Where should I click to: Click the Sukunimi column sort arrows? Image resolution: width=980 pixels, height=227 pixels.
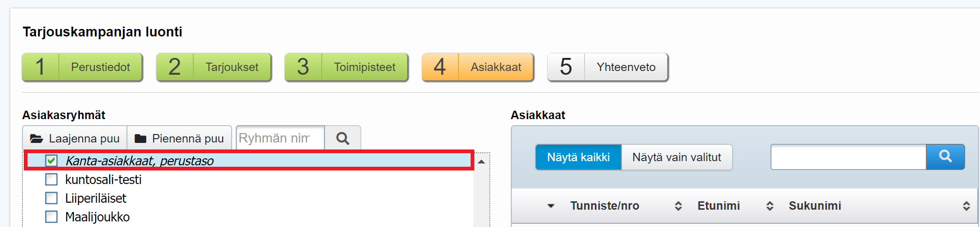(x=966, y=206)
